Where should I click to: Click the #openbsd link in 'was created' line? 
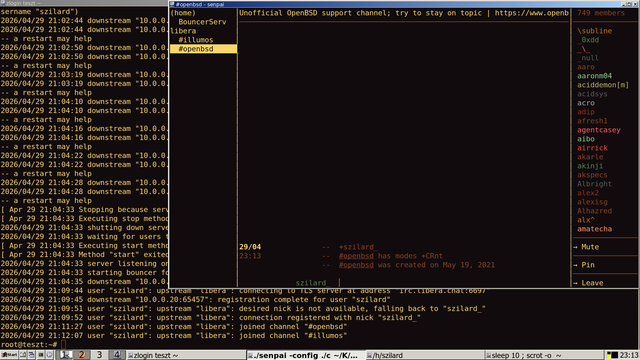coord(356,265)
